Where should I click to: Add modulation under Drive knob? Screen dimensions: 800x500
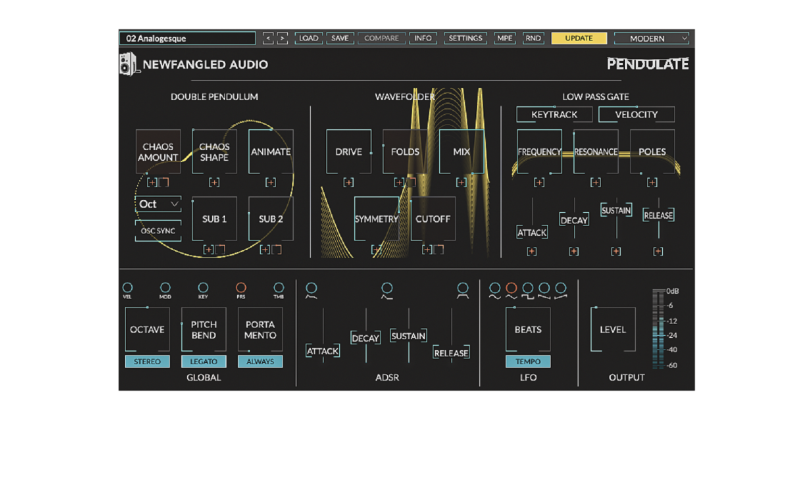(x=348, y=182)
